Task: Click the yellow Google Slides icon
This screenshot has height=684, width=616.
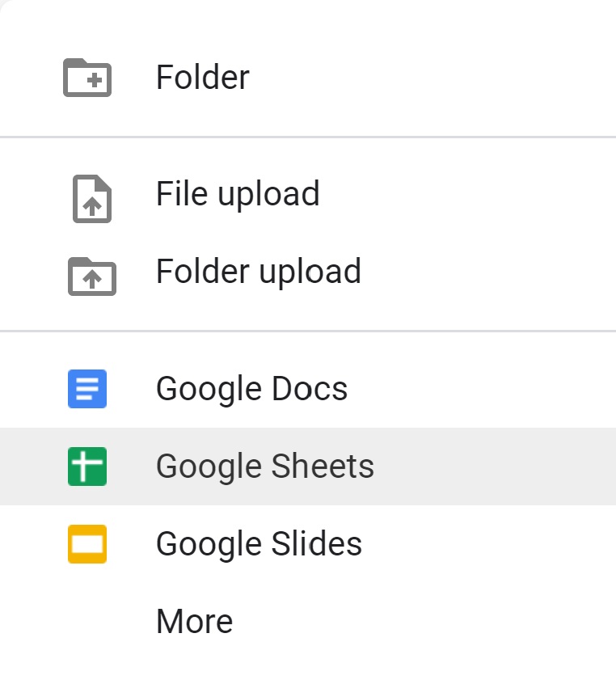Action: pos(87,544)
